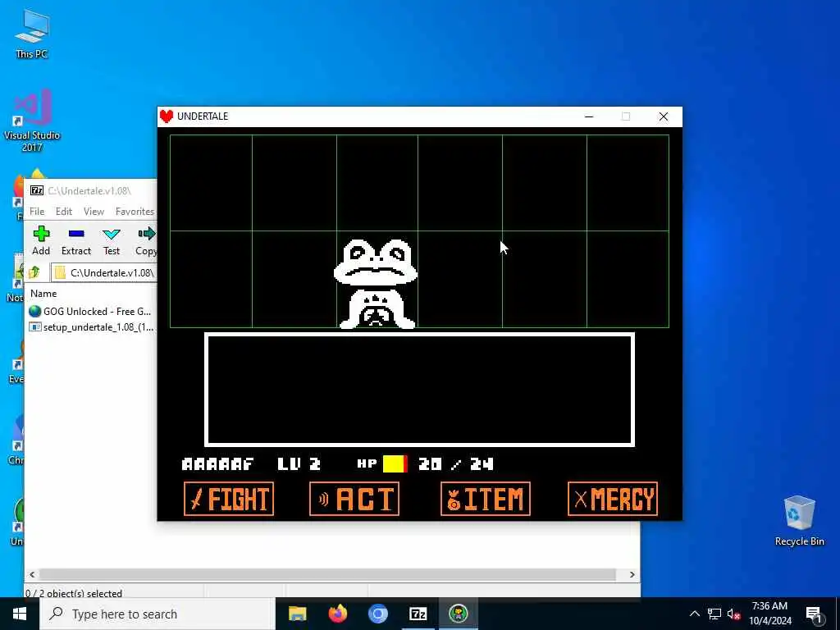This screenshot has width=840, height=630.
Task: Click the horizontal scrollbar in 7-Zip
Action: point(327,574)
